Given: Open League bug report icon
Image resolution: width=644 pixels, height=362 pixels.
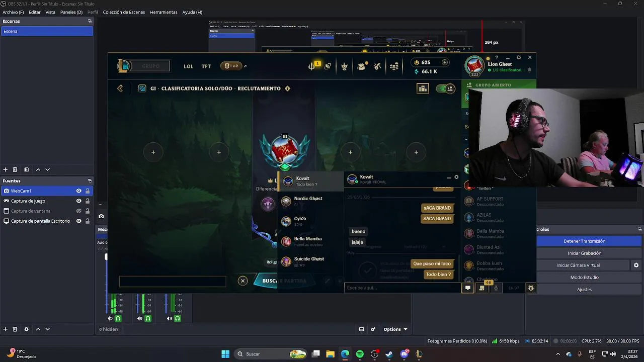Looking at the screenshot, I should pyautogui.click(x=531, y=288).
